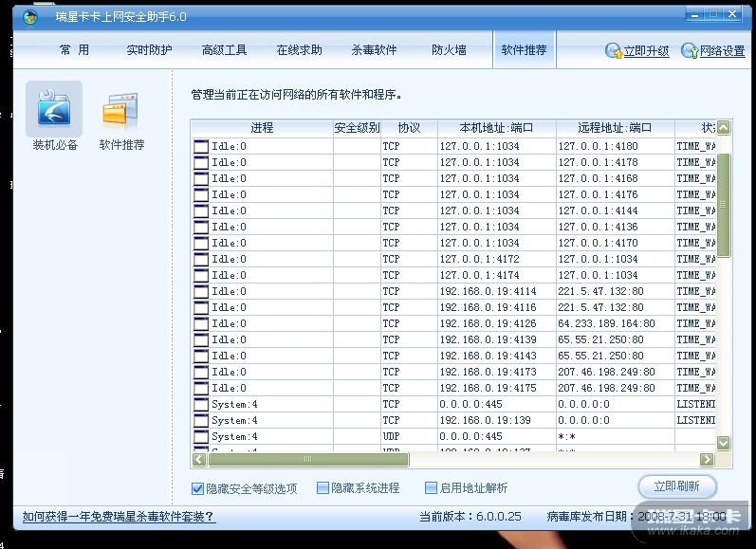This screenshot has width=756, height=549.
Task: Click the process icon of the Idle:0 row with remote 64.233.189.164:80
Action: tap(201, 323)
